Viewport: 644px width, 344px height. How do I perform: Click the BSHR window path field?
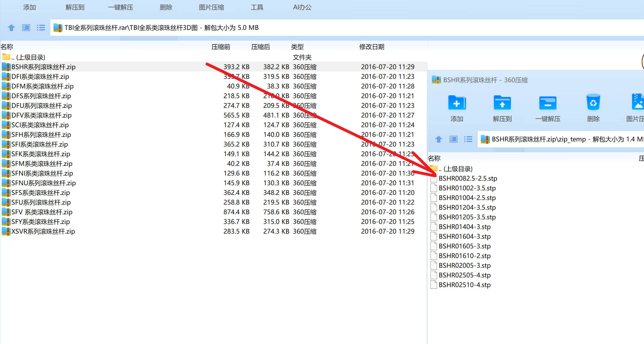click(561, 139)
